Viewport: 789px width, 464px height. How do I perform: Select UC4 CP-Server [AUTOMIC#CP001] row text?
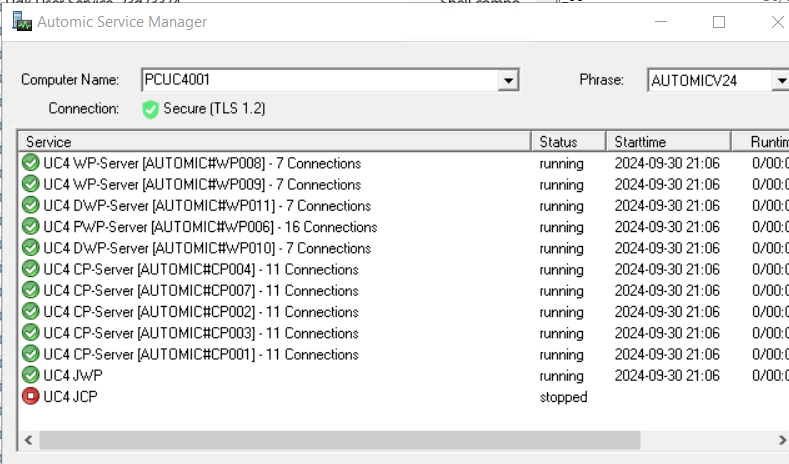[x=201, y=354]
